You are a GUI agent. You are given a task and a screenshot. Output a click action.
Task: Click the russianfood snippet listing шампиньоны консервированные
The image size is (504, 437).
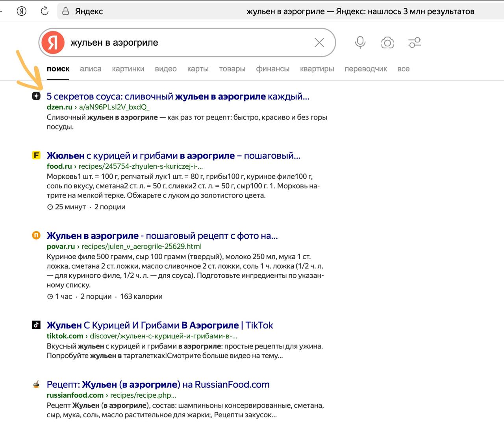click(185, 410)
